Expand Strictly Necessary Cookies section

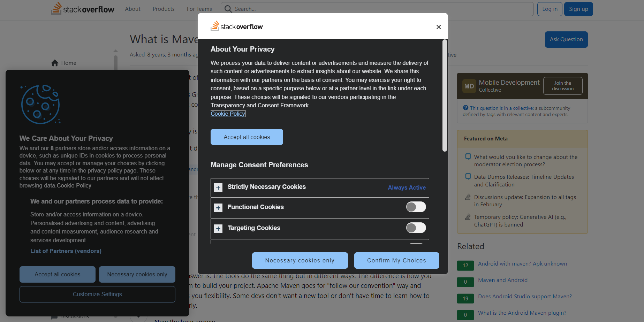pos(218,188)
